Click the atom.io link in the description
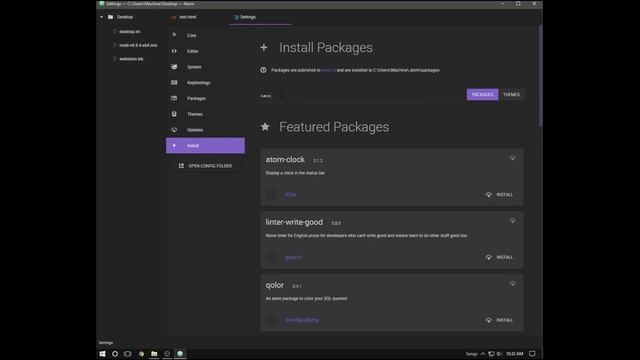This screenshot has height=360, width=640. click(x=329, y=70)
